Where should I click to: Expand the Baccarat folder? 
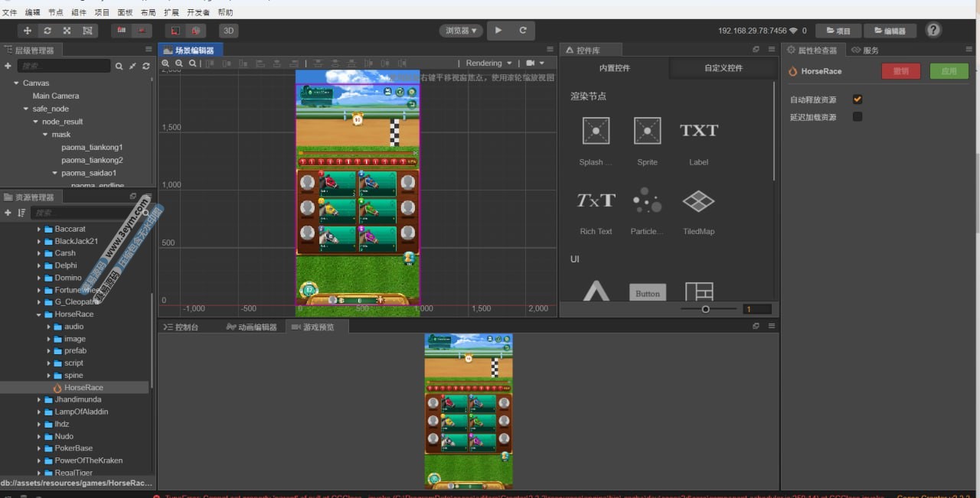[39, 229]
